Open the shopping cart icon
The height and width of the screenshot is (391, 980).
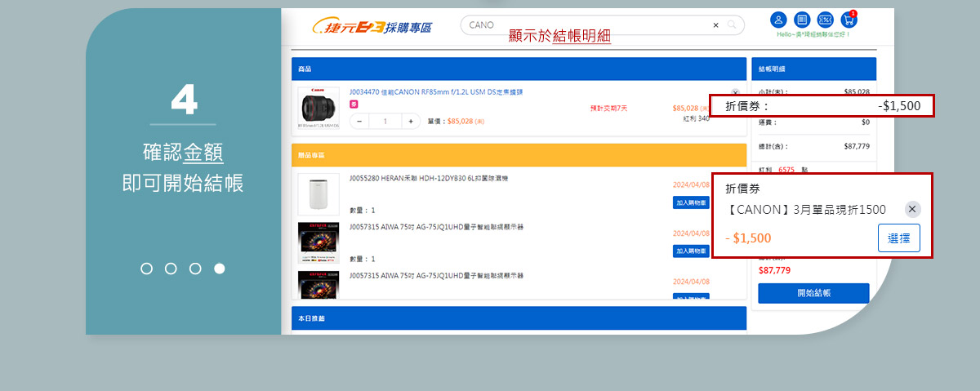pyautogui.click(x=849, y=20)
